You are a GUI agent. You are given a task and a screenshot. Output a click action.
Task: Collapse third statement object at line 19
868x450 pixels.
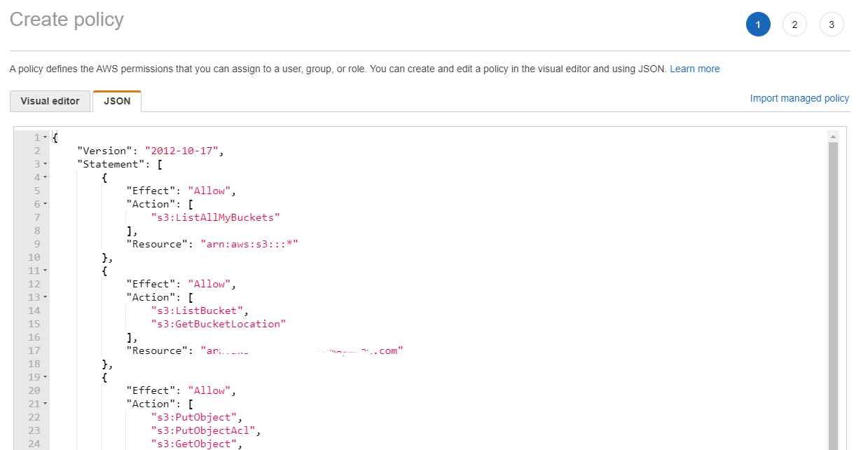[46, 377]
